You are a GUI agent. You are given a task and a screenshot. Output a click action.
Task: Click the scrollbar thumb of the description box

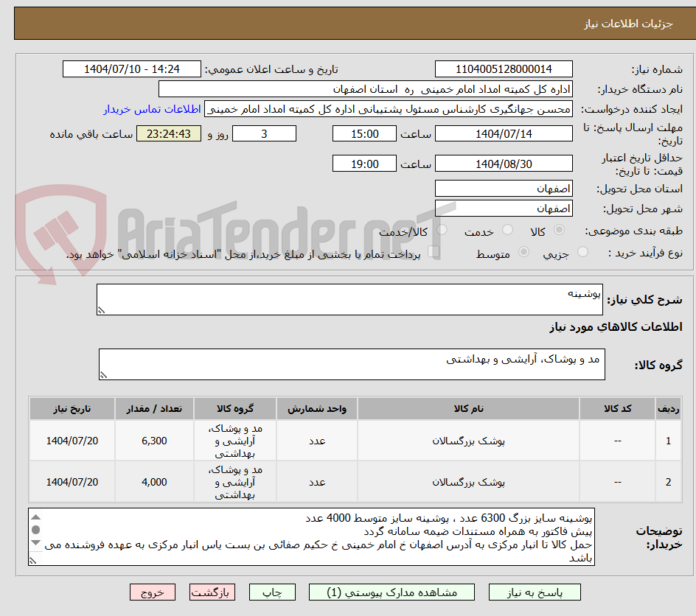coord(35,530)
